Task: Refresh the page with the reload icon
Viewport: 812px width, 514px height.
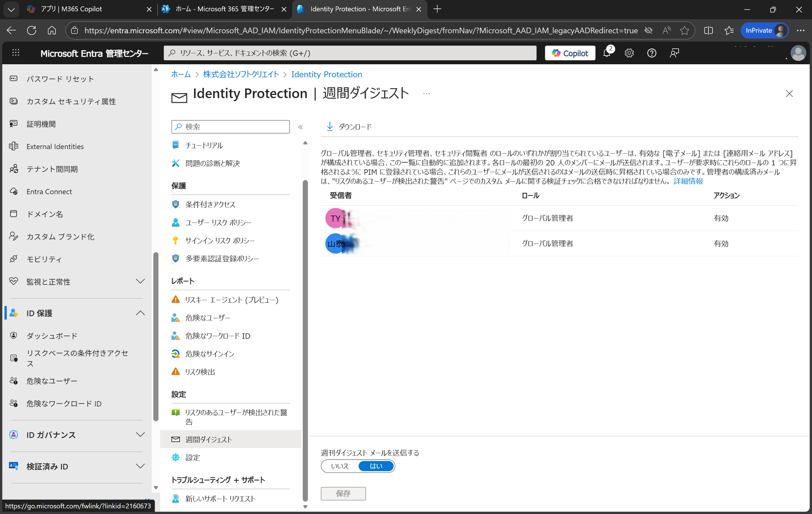Action: click(x=31, y=30)
